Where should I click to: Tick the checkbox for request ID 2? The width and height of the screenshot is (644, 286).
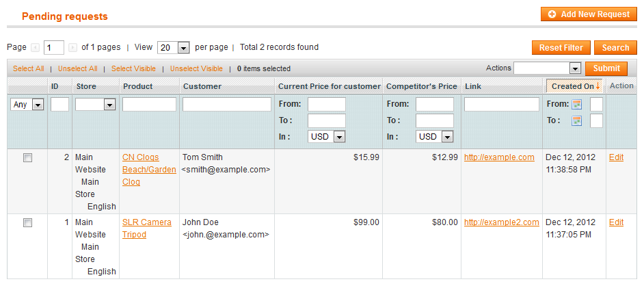coord(27,158)
